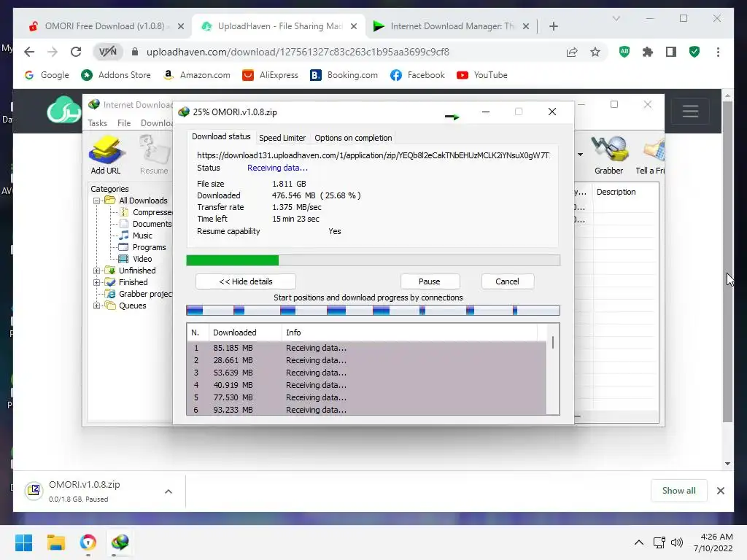Open File Explorer from the taskbar
The height and width of the screenshot is (560, 747).
tap(55, 542)
